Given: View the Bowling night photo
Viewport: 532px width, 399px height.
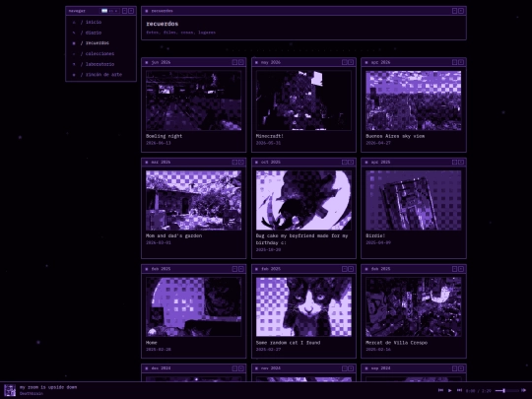Looking at the screenshot, I should click(x=193, y=100).
